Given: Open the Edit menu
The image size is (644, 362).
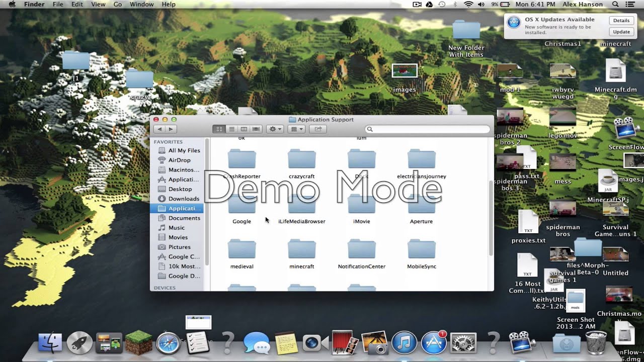Looking at the screenshot, I should [x=77, y=5].
